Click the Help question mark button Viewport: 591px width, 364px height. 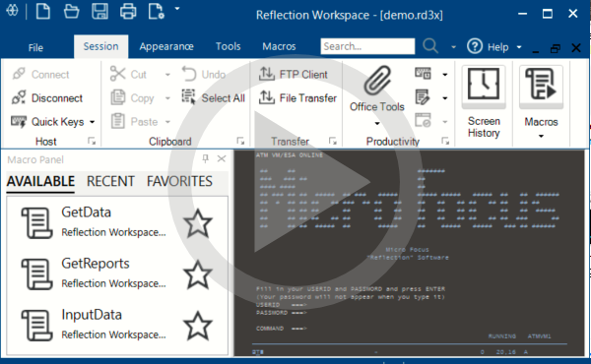pos(475,46)
